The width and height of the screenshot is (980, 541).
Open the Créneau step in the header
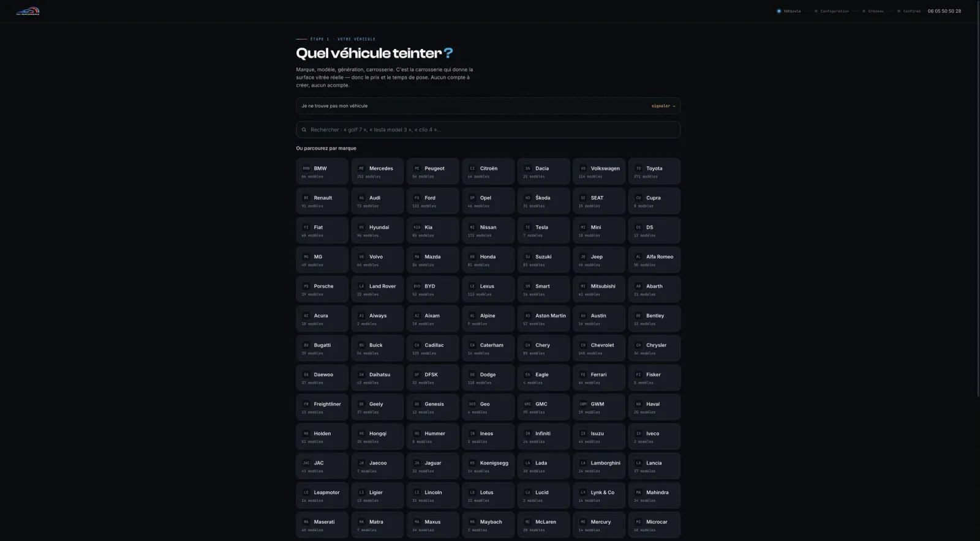coord(873,11)
